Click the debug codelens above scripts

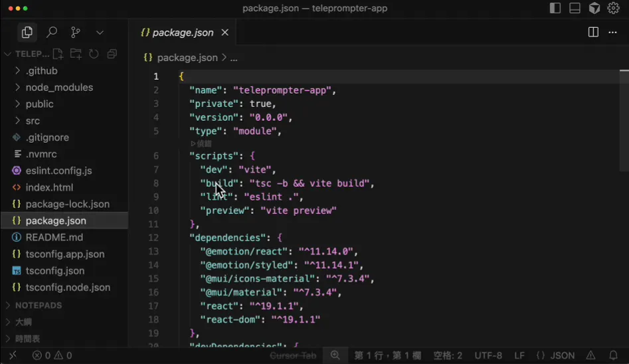(x=201, y=143)
